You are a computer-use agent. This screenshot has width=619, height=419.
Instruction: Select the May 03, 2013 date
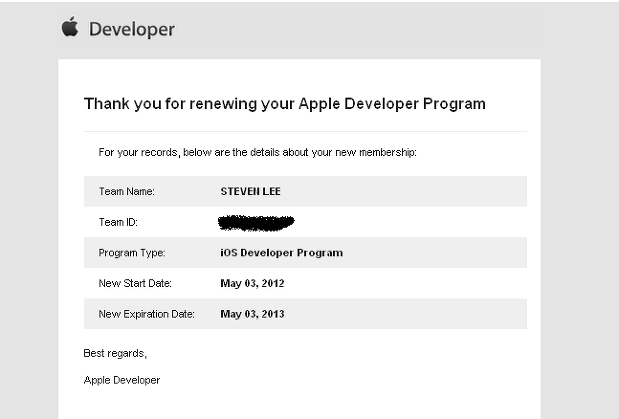pos(252,314)
